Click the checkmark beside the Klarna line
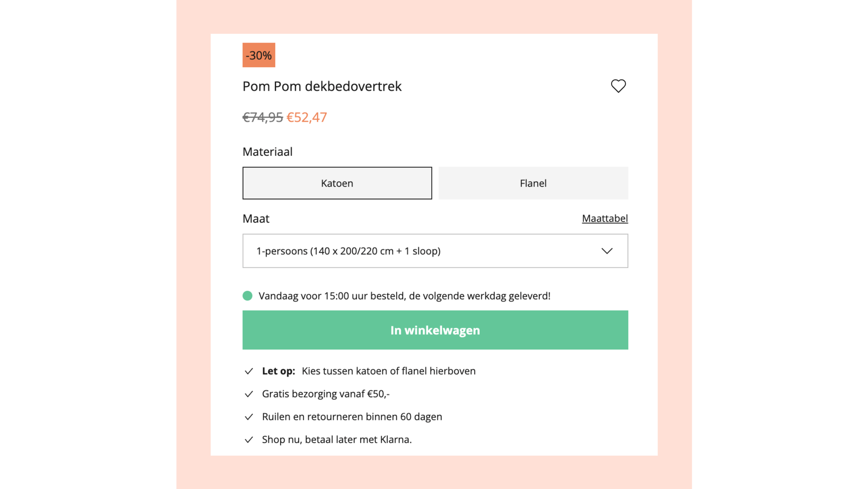This screenshot has height=489, width=868. 249,440
